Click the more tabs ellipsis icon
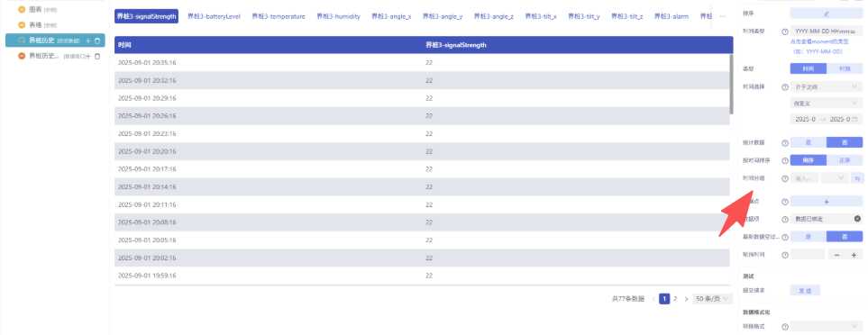The width and height of the screenshot is (868, 335). coord(722,16)
